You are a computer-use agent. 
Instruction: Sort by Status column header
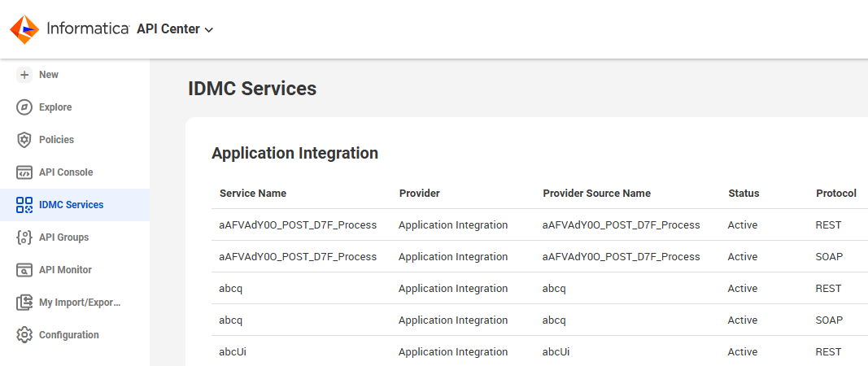pos(744,194)
